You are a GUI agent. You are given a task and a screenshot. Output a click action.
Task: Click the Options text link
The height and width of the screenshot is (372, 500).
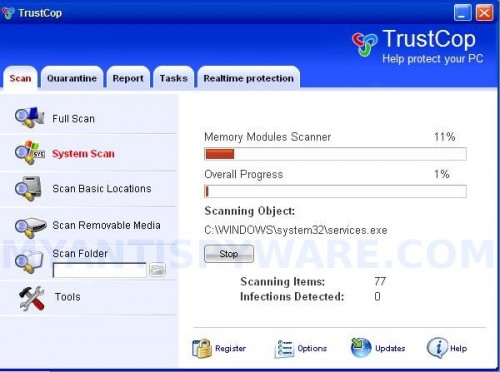312,348
